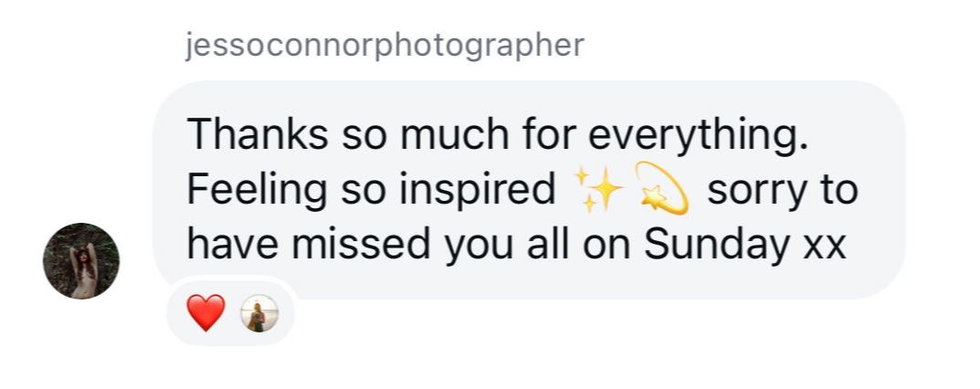
Task: Click the word "Thanks" starting the message
Action: point(258,134)
